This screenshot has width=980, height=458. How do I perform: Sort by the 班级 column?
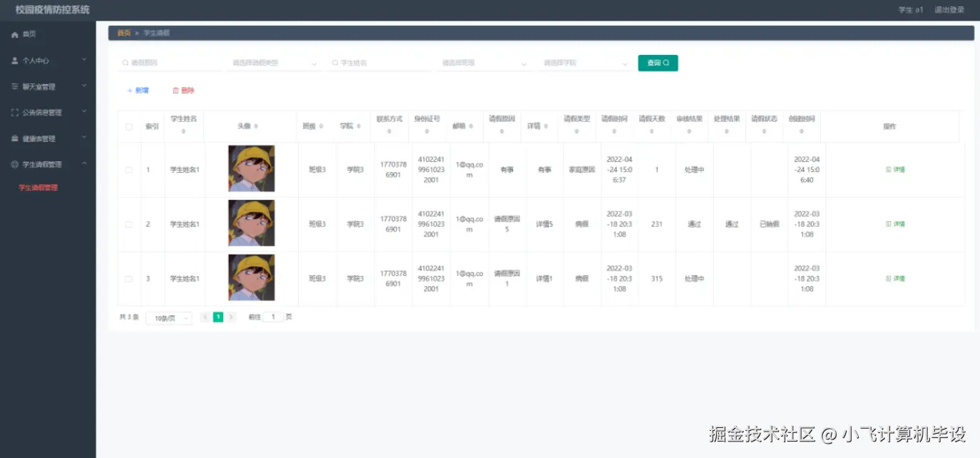[x=321, y=126]
